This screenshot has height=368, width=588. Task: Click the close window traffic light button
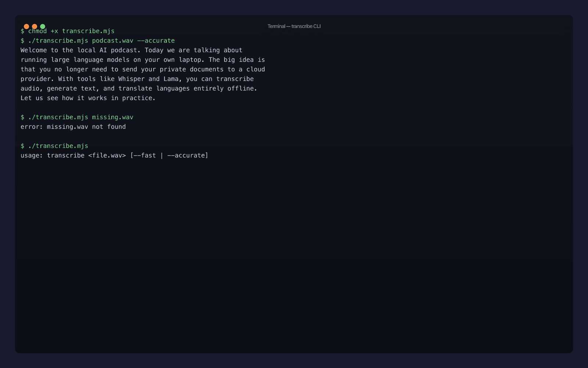click(27, 26)
